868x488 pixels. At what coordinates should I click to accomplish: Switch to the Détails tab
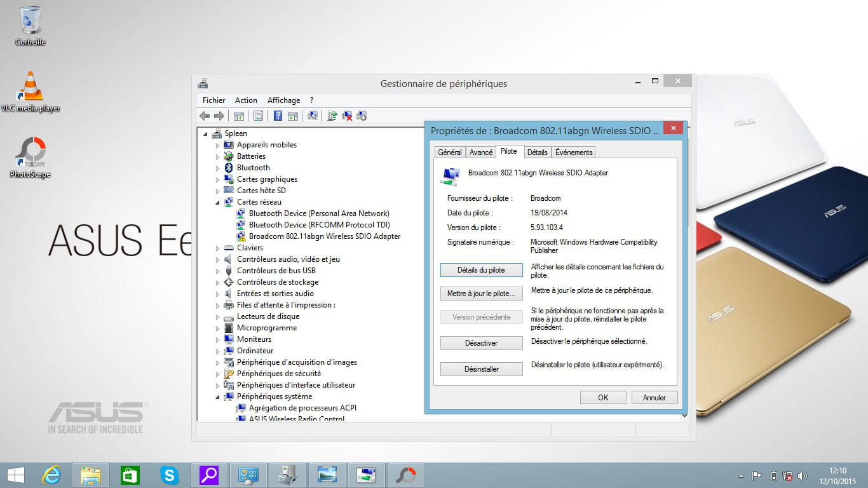(x=537, y=152)
